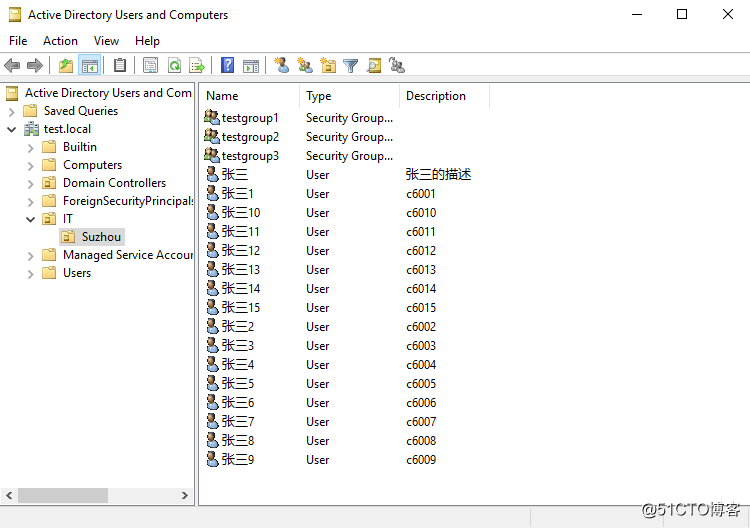
Task: Click the Up one level folder icon
Action: (66, 65)
